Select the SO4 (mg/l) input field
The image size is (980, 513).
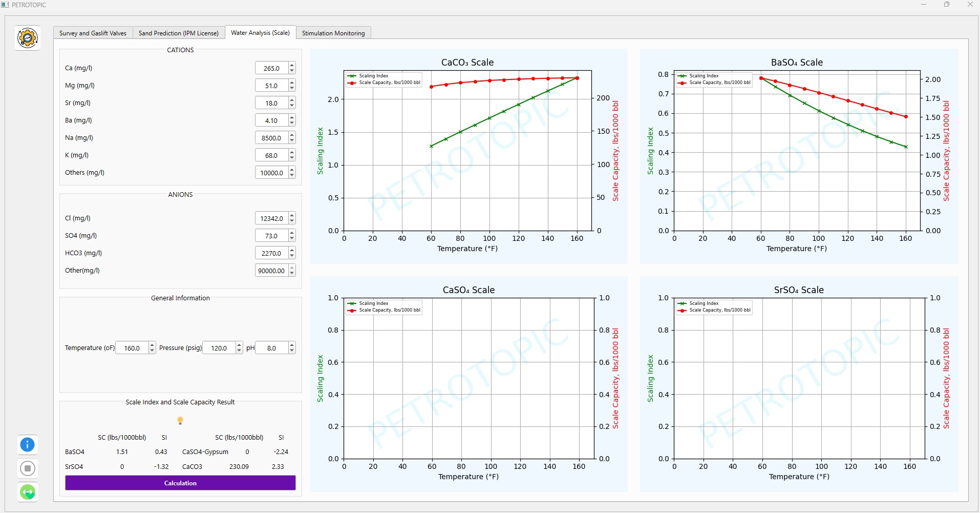click(271, 236)
